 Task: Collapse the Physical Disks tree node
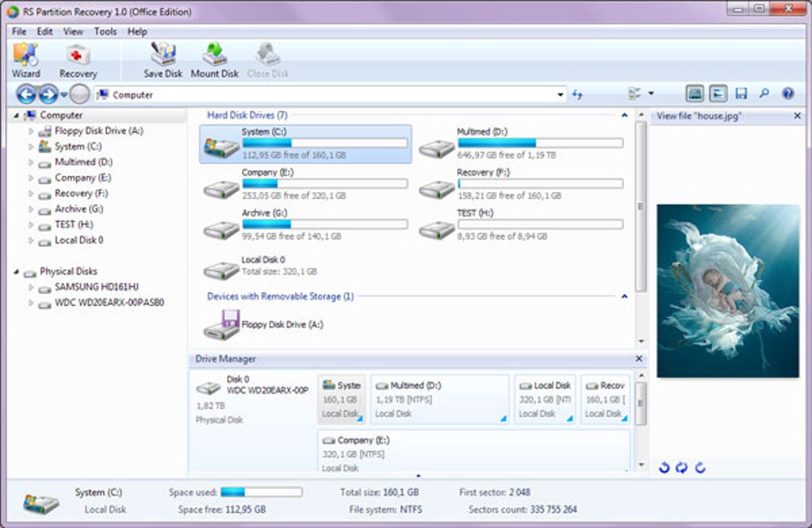16,272
